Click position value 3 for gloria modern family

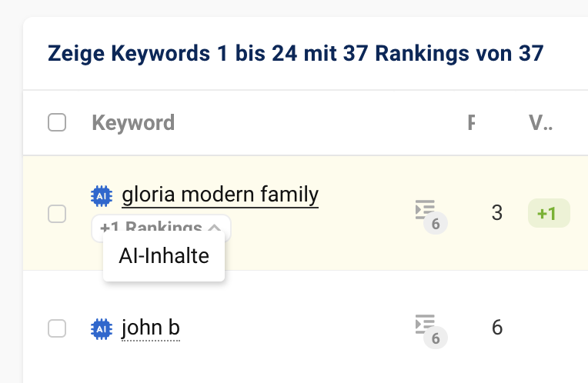pos(496,213)
